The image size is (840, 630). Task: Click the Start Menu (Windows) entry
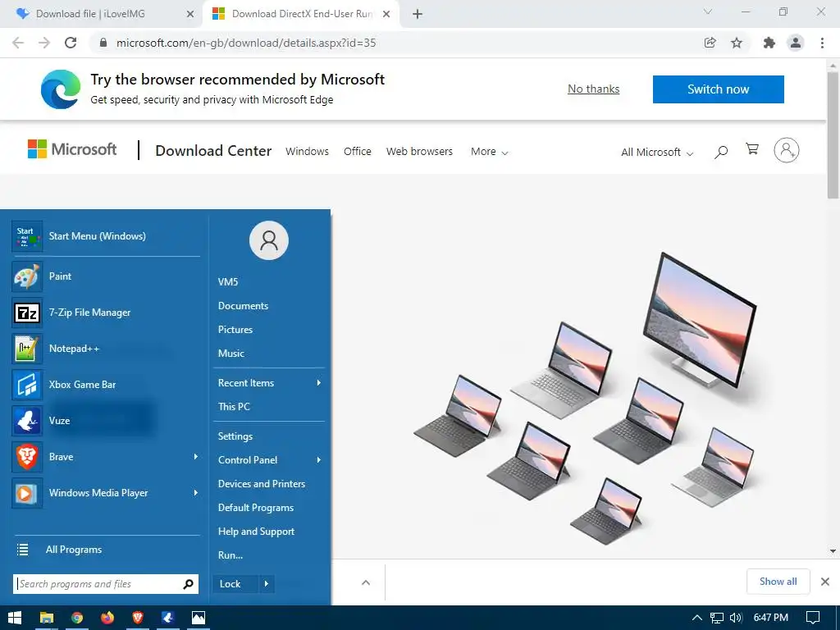pyautogui.click(x=106, y=236)
